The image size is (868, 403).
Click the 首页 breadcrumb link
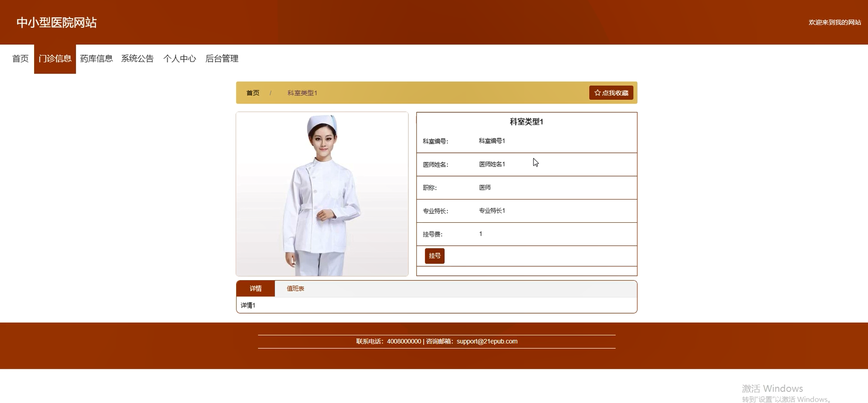click(253, 93)
